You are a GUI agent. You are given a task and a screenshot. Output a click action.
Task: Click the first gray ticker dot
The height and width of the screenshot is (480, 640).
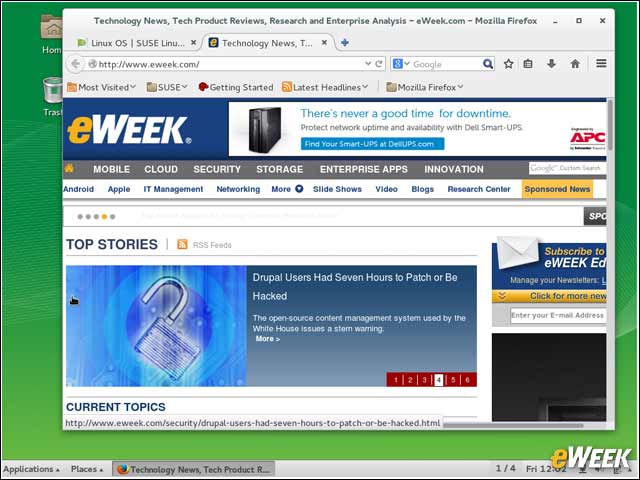click(x=80, y=217)
